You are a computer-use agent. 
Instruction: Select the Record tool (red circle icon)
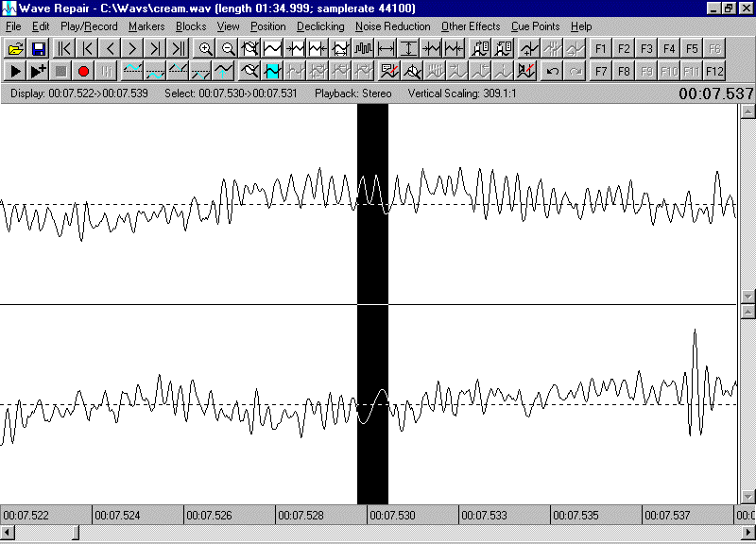click(82, 70)
